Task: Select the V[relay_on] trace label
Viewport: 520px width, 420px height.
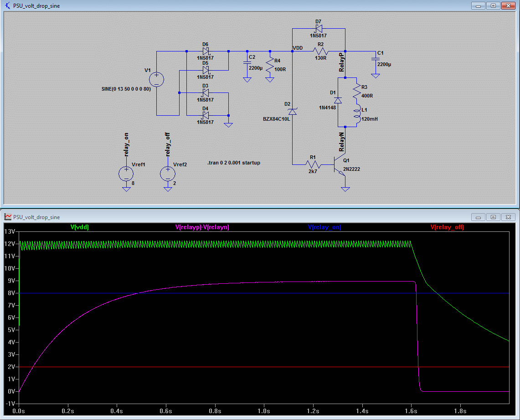Action: point(324,227)
